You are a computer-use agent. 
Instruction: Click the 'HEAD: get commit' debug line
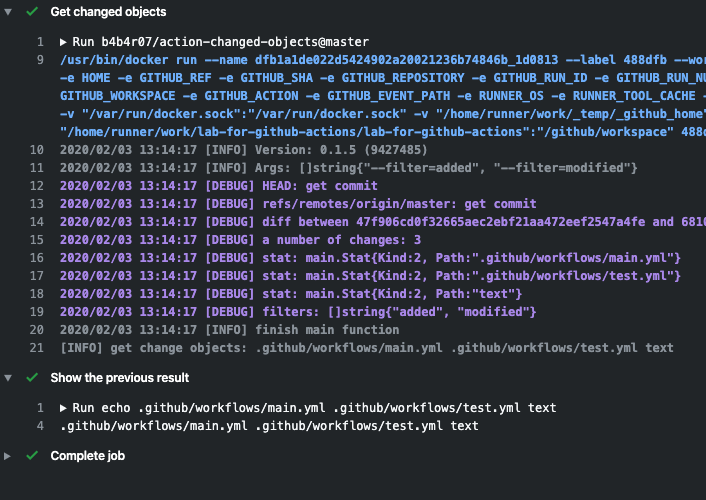pos(219,186)
